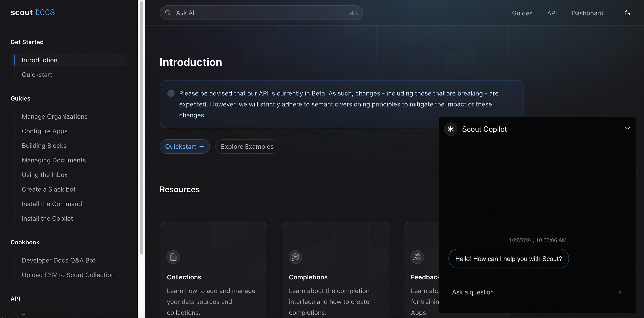Open the Dashboard link in top navigation
This screenshot has height=318, width=644.
587,12
